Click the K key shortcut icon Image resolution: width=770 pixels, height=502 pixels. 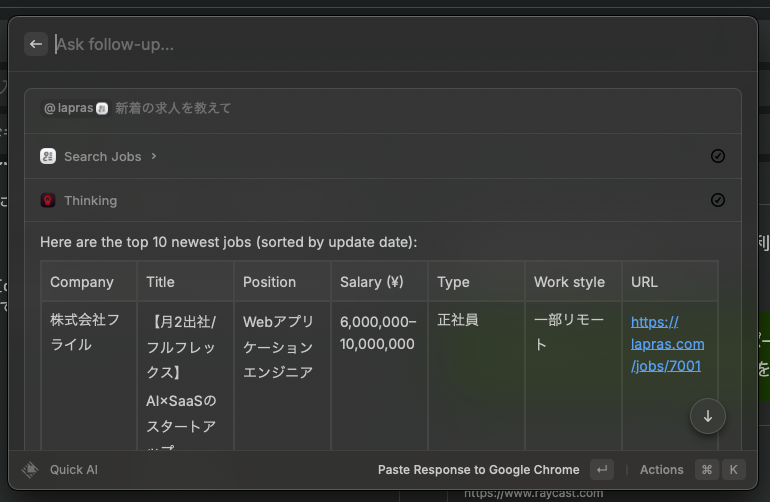(x=733, y=470)
